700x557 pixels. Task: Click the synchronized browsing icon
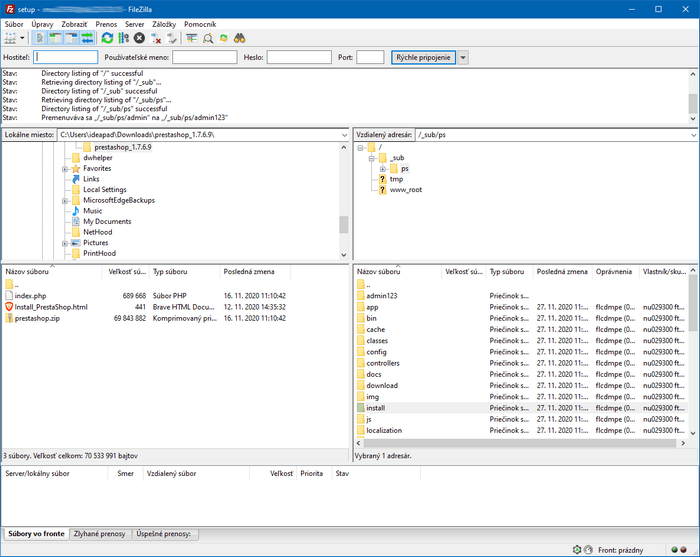point(224,38)
